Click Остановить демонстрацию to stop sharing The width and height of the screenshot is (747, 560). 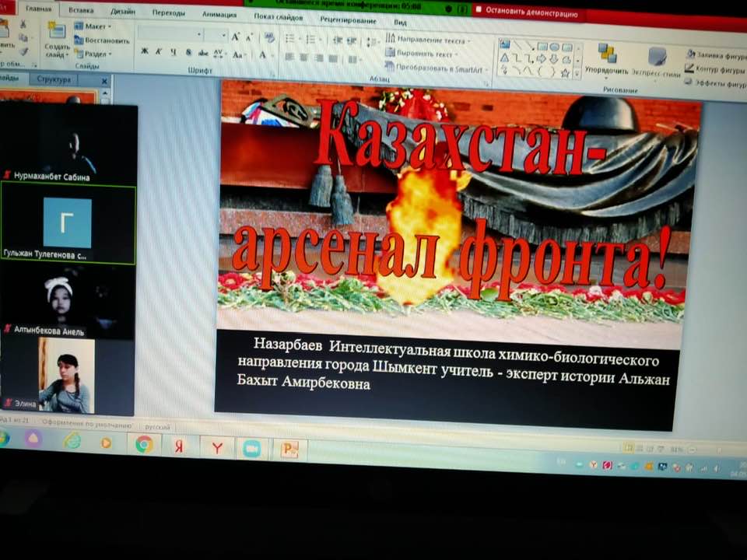point(527,12)
